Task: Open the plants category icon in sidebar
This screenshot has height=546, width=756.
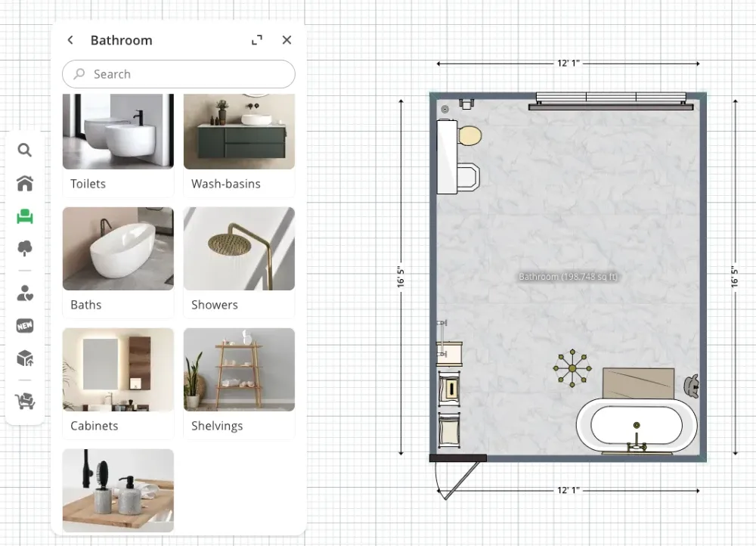Action: 25,250
